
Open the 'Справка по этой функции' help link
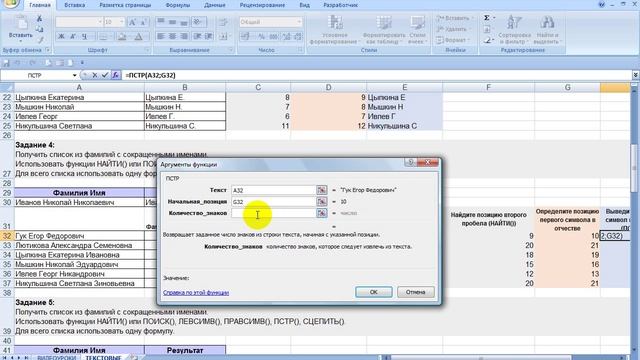pos(196,293)
